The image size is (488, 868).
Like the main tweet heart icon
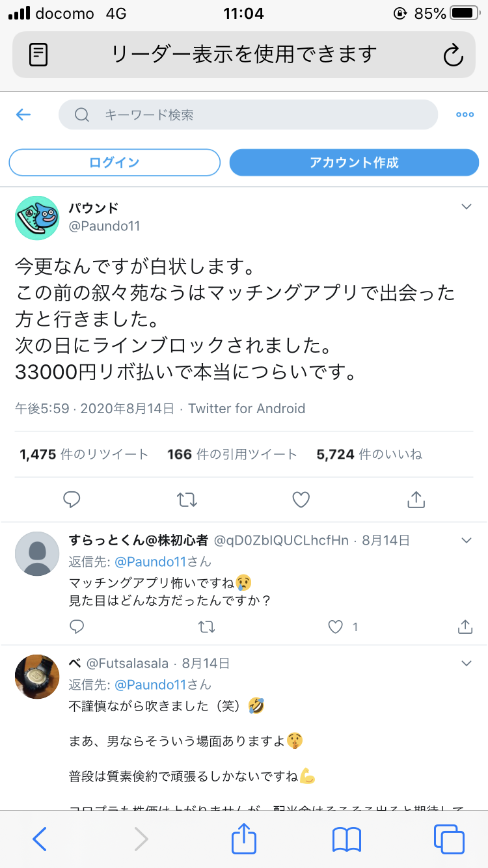pyautogui.click(x=301, y=500)
